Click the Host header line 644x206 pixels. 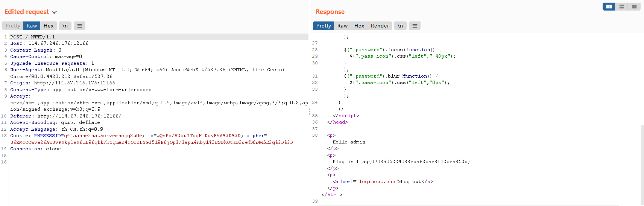(x=49, y=43)
